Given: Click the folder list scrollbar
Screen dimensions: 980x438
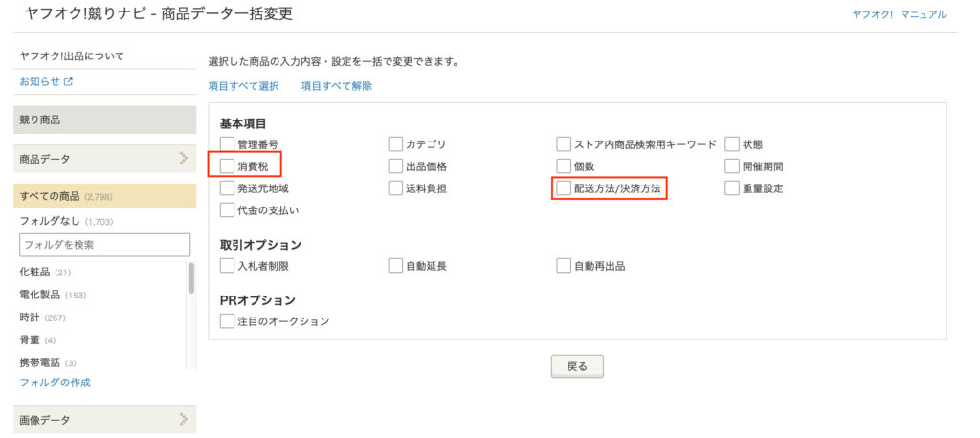Looking at the screenshot, I should click(191, 279).
